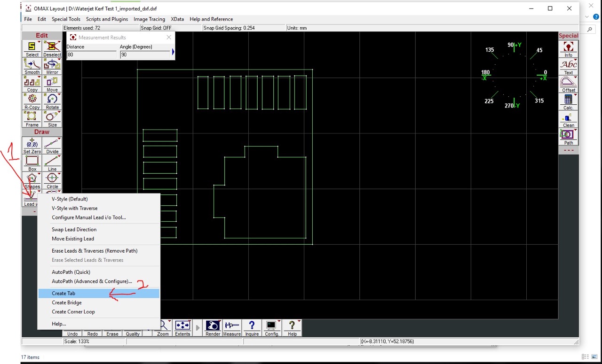Open the XData menu
The height and width of the screenshot is (364, 602).
coord(177,19)
